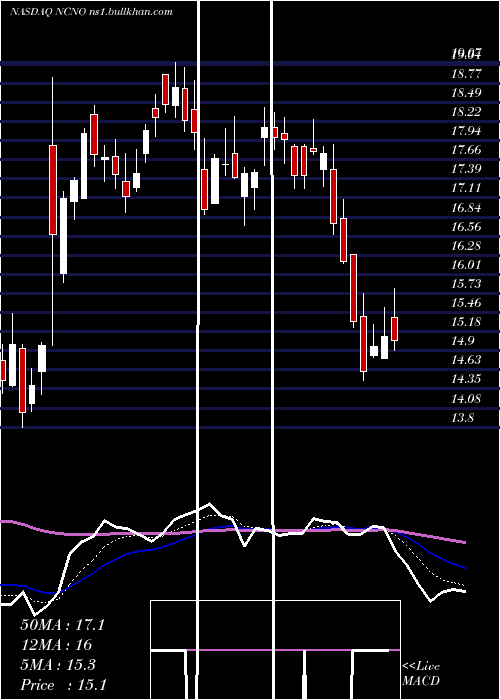Select the 17.66 price axis label
The image size is (500, 700).
tap(467, 150)
